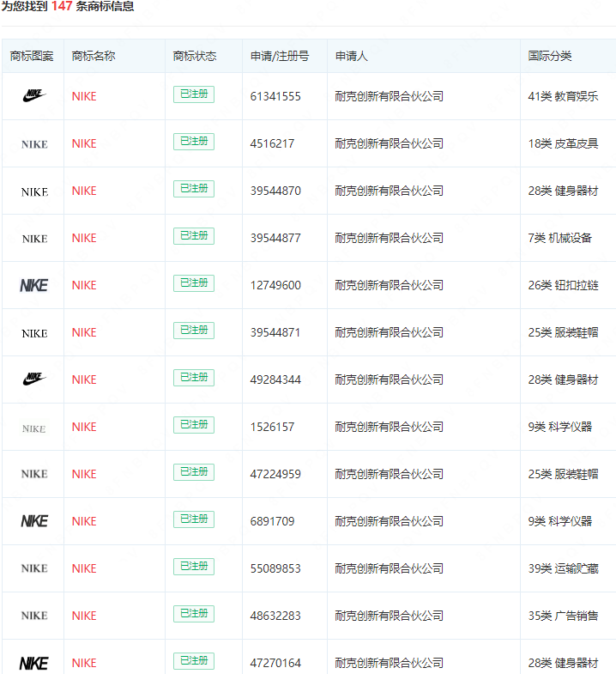The width and height of the screenshot is (616, 674).
Task: Open NIKE name link for 61341555
Action: [x=84, y=96]
